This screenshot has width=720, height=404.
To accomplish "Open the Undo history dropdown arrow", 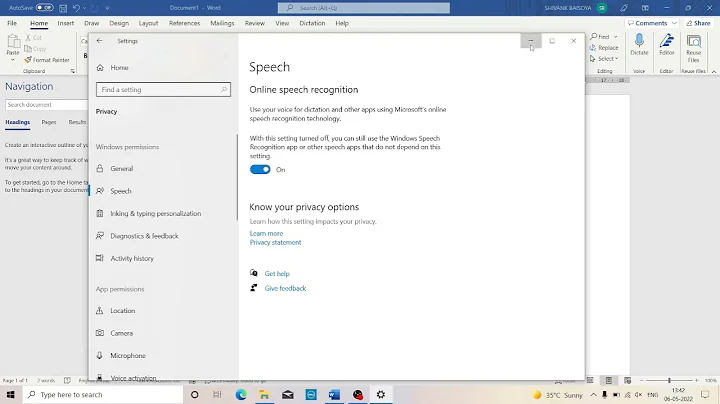I will (84, 8).
